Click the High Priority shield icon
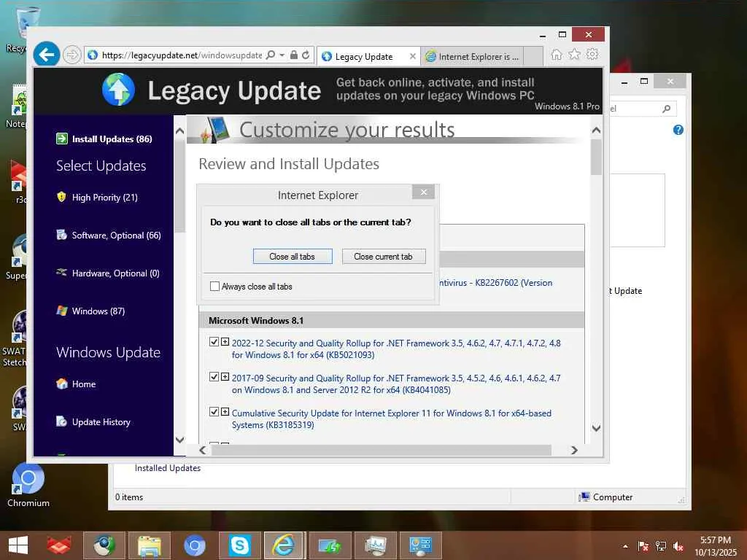The width and height of the screenshot is (747, 560). pyautogui.click(x=61, y=197)
